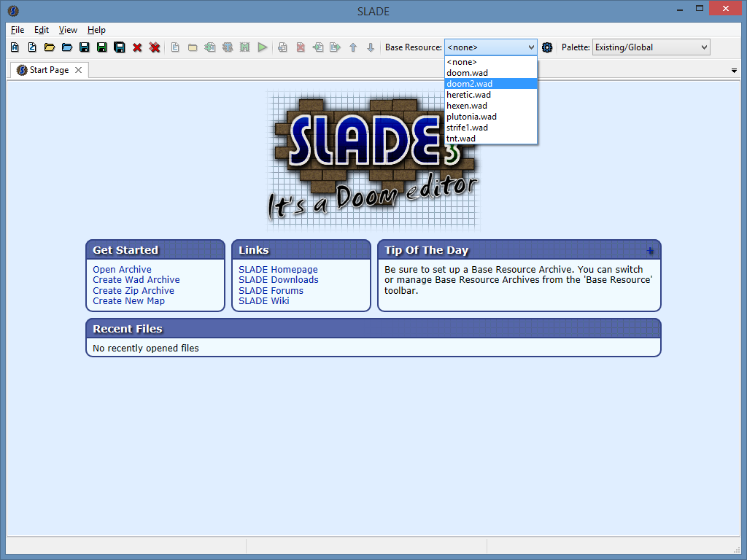Open the SLADE Downloads link
Screen dimensions: 747x560
click(x=279, y=280)
